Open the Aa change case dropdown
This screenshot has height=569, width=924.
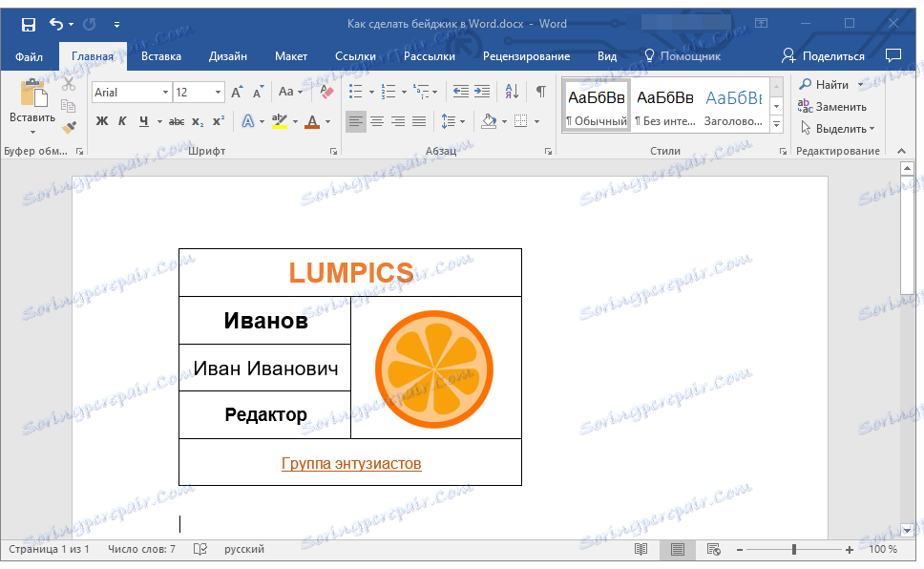pyautogui.click(x=290, y=92)
